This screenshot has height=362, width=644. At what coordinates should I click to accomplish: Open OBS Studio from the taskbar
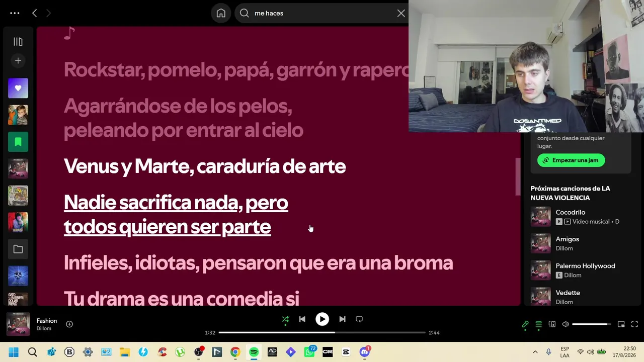tap(199, 352)
